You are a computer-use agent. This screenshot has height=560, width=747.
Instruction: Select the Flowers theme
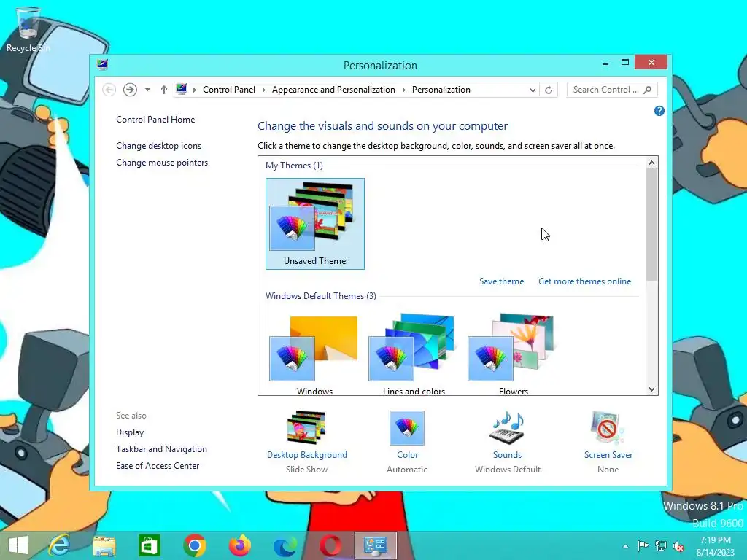pyautogui.click(x=513, y=354)
